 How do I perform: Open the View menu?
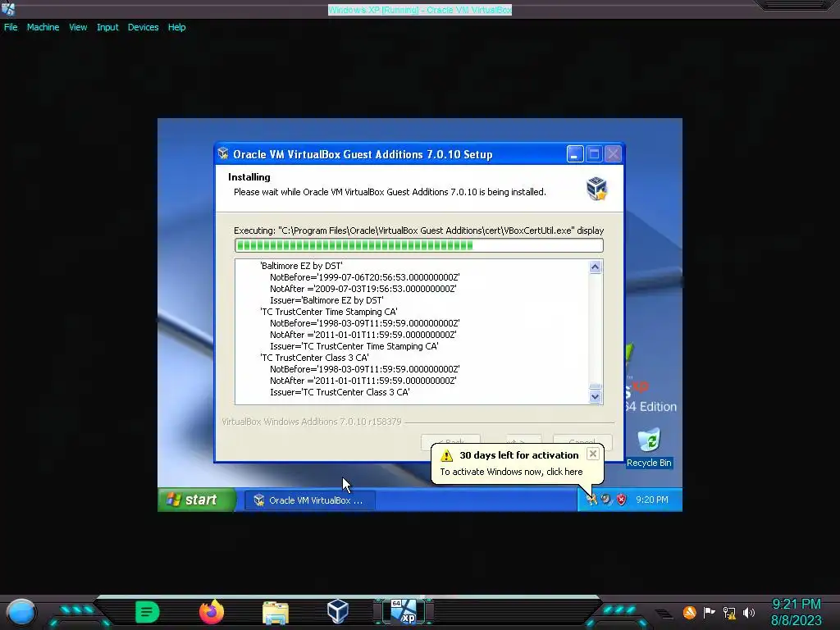point(78,27)
